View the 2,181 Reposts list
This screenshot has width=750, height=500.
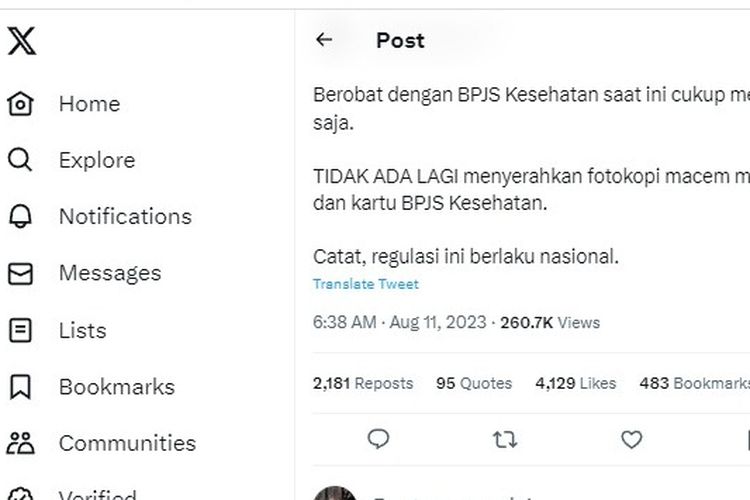[363, 383]
